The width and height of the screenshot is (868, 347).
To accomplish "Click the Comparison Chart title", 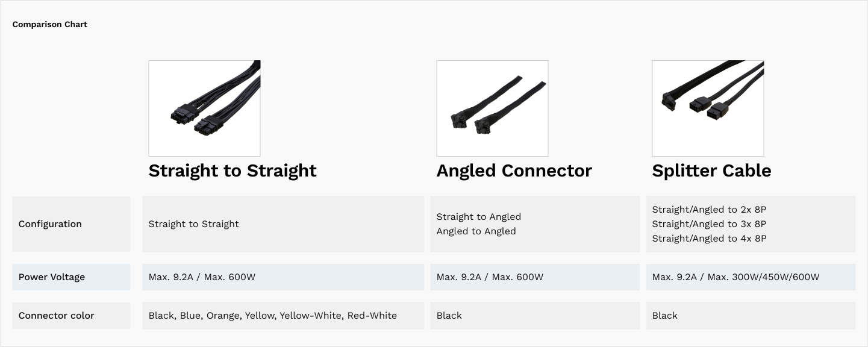I will coord(50,24).
